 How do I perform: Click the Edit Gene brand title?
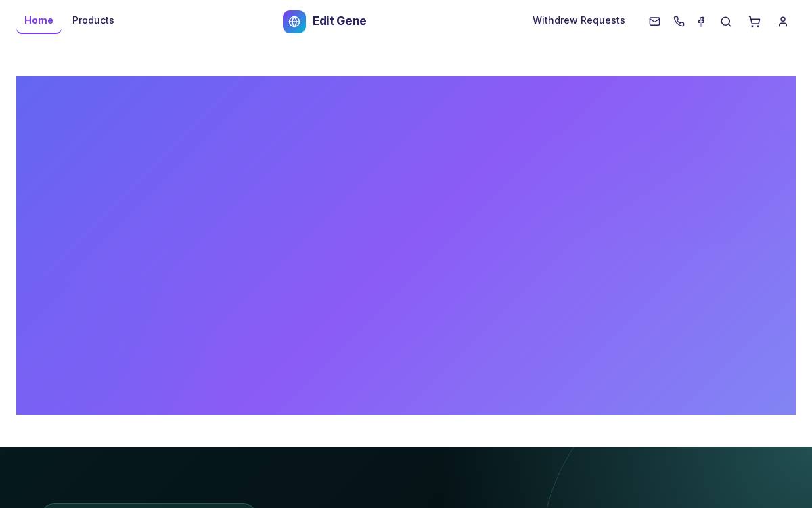click(x=340, y=21)
